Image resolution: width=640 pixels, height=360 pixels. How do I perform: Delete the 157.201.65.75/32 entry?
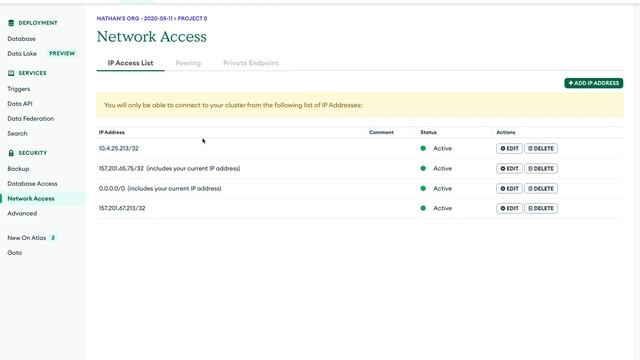pyautogui.click(x=541, y=169)
